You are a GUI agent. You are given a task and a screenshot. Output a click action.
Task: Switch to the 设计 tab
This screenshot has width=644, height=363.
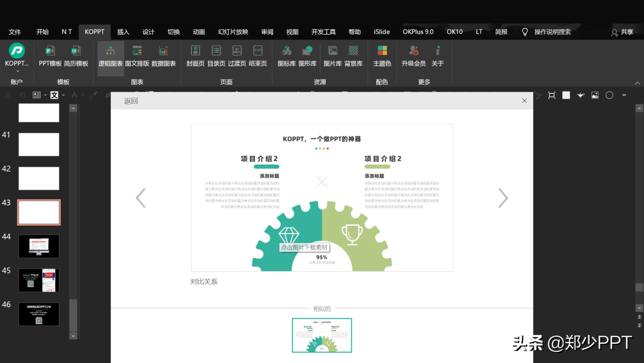tap(149, 32)
